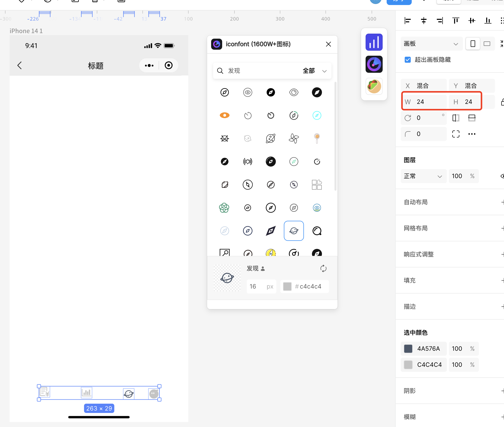Viewport: 504px width, 427px height.
Task: Close the iconfont plugin panel
Action: coord(328,44)
